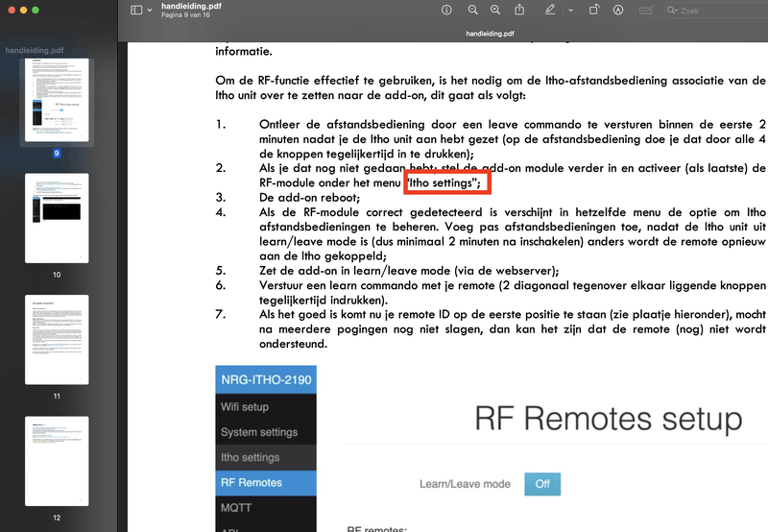Zoom in the PDF page

point(495,10)
